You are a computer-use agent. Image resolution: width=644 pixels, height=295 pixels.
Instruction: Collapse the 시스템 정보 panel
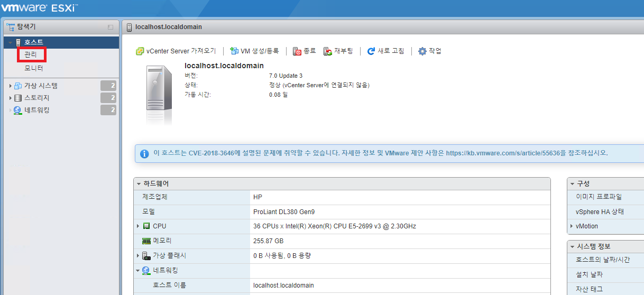coord(572,247)
